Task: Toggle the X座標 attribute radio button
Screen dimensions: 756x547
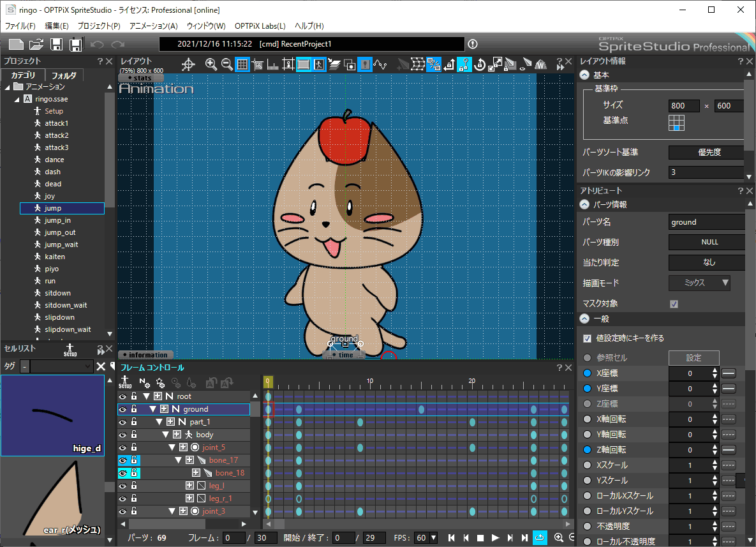Action: coord(587,373)
